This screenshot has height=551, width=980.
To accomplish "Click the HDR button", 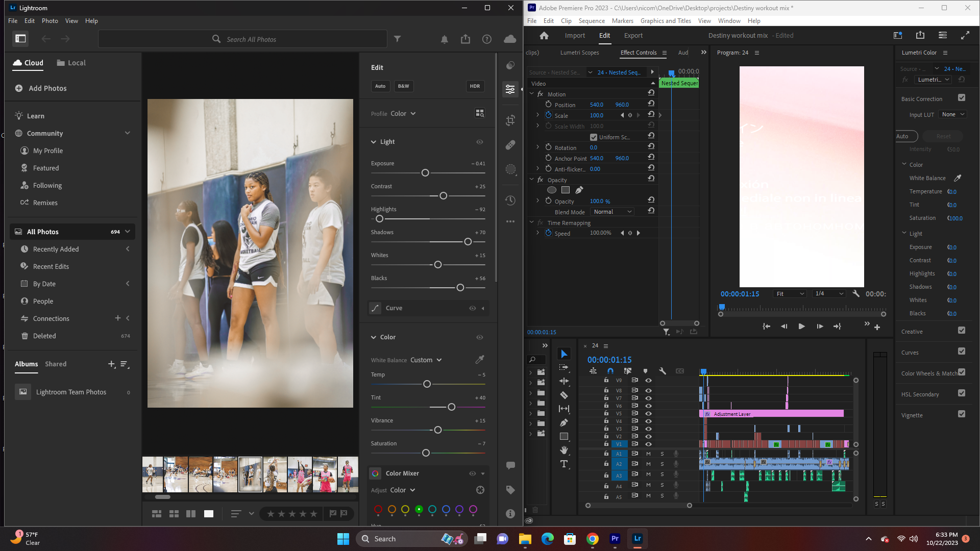I will (475, 86).
